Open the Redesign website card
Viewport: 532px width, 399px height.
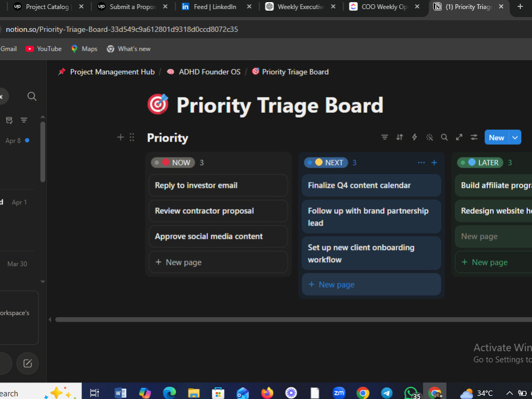click(x=494, y=211)
